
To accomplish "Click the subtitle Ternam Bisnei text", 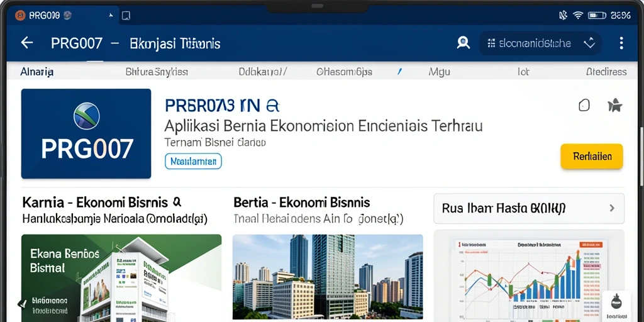I will point(215,143).
